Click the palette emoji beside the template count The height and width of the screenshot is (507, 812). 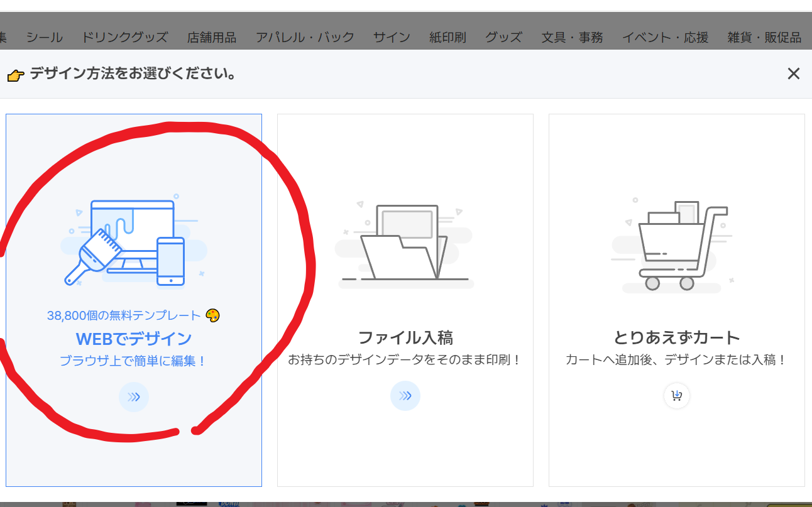[212, 315]
